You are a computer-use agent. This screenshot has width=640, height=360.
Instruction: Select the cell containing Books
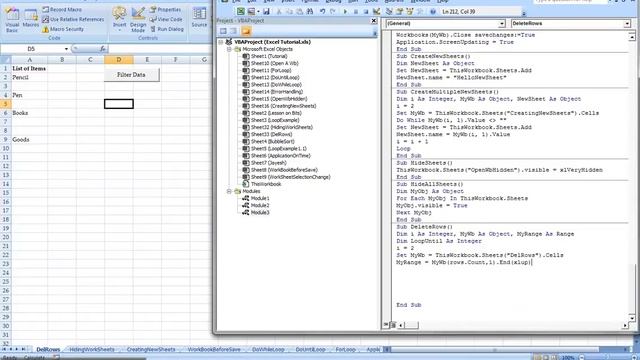pos(29,113)
